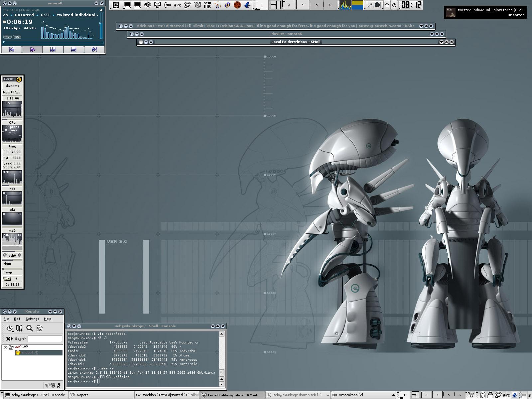Toggle the amaroK playlist with PL button

tap(7, 37)
